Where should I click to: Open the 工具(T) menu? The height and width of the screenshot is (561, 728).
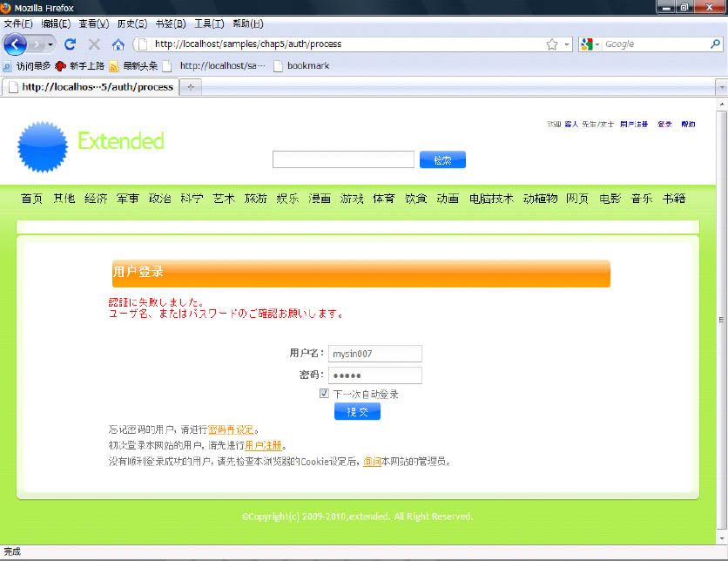(x=209, y=24)
